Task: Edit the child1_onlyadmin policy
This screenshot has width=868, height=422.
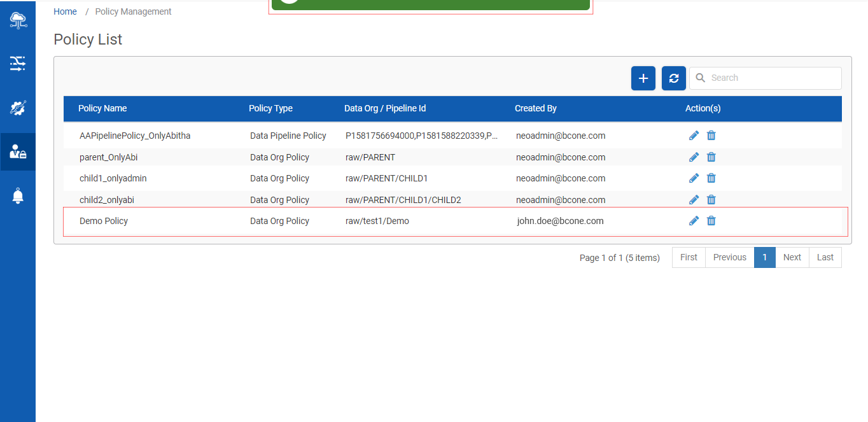Action: 694,178
